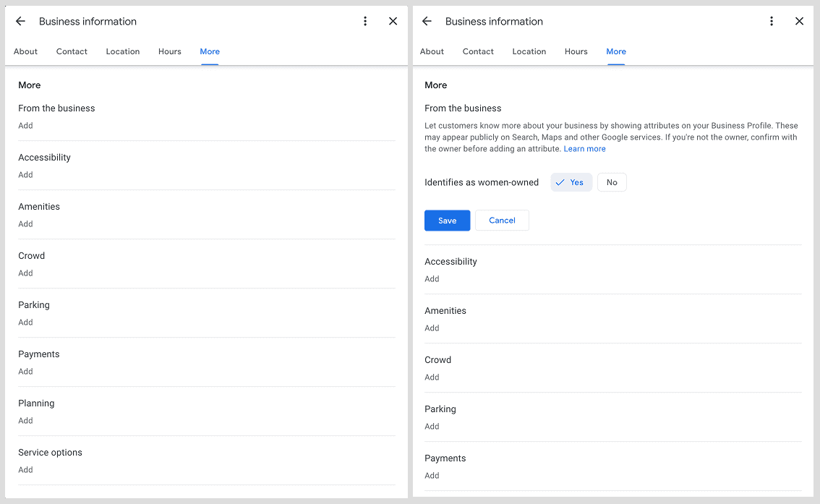Add Parking details in left panel
The width and height of the screenshot is (820, 504).
tap(26, 322)
